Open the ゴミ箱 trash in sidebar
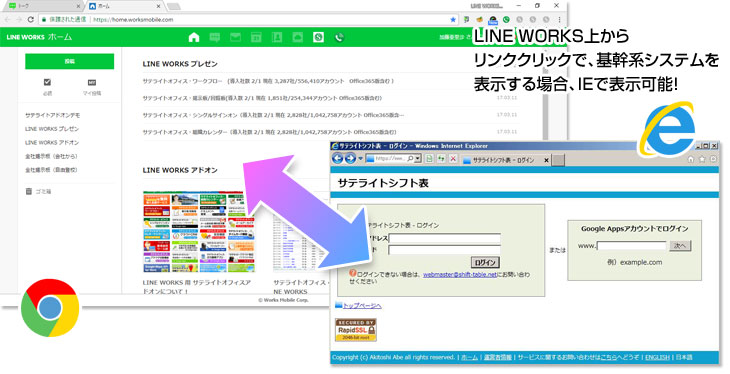The image size is (730, 374). (x=39, y=191)
